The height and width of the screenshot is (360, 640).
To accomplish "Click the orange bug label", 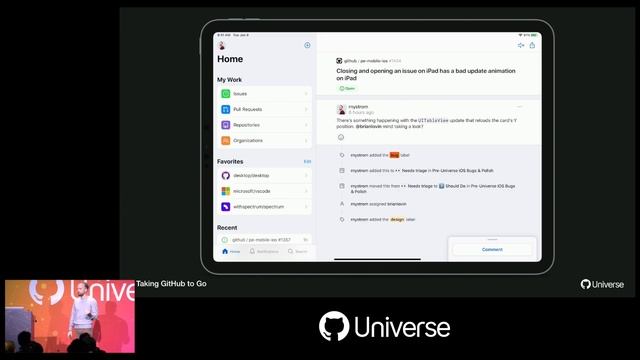I will (394, 155).
